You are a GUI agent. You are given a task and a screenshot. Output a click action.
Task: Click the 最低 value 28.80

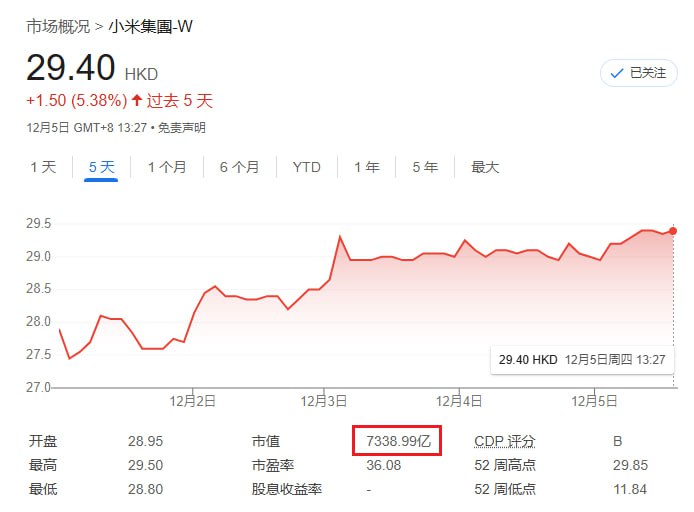[145, 489]
